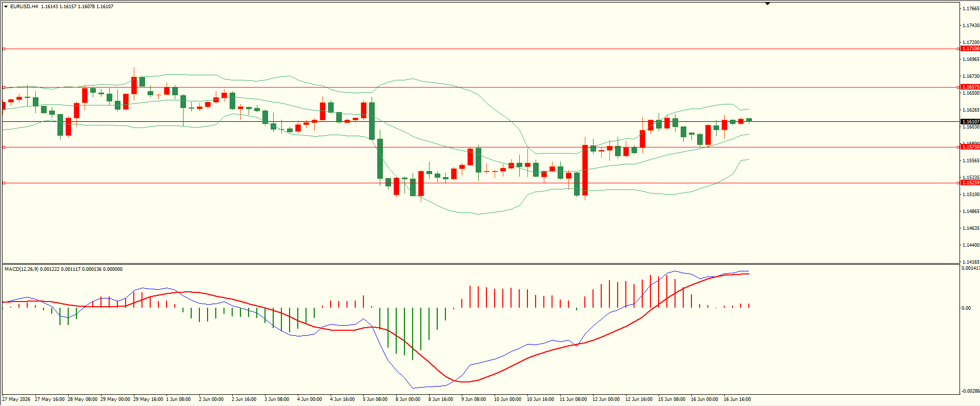
Task: Click the MACD(12,26,9) indicator label
Action: 22,269
